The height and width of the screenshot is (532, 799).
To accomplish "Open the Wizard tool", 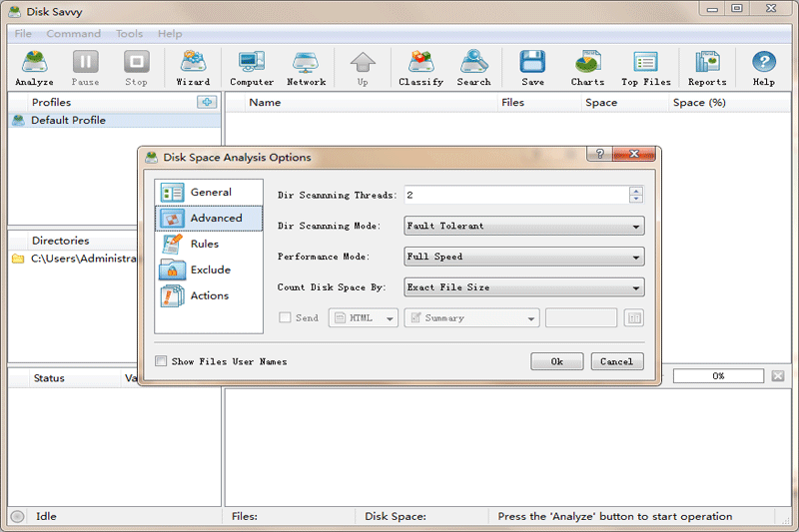I will 193,68.
